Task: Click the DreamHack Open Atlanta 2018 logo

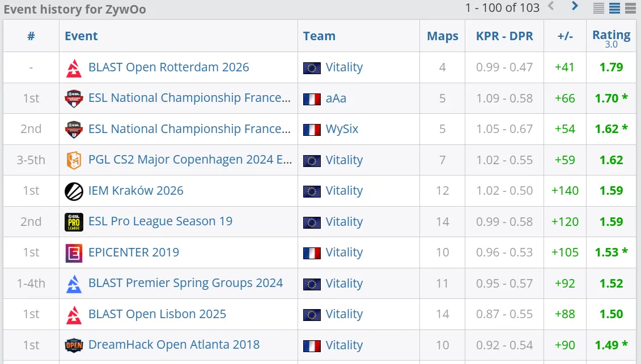Action: pyautogui.click(x=74, y=345)
